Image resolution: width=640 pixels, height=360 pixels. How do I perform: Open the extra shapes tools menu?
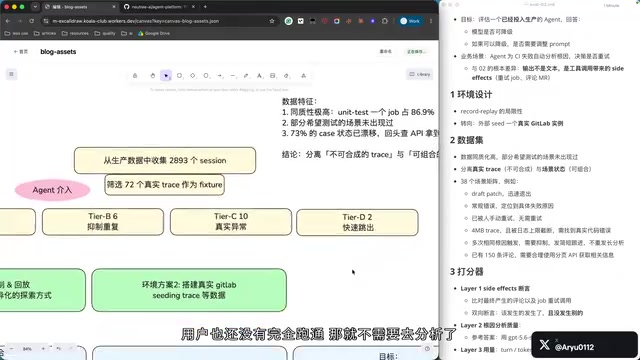pyautogui.click(x=303, y=76)
